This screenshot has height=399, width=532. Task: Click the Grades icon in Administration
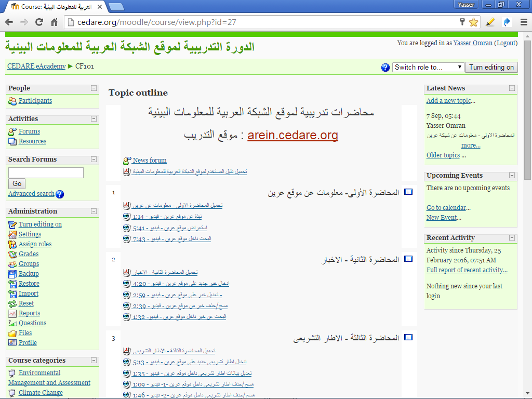[x=12, y=255]
